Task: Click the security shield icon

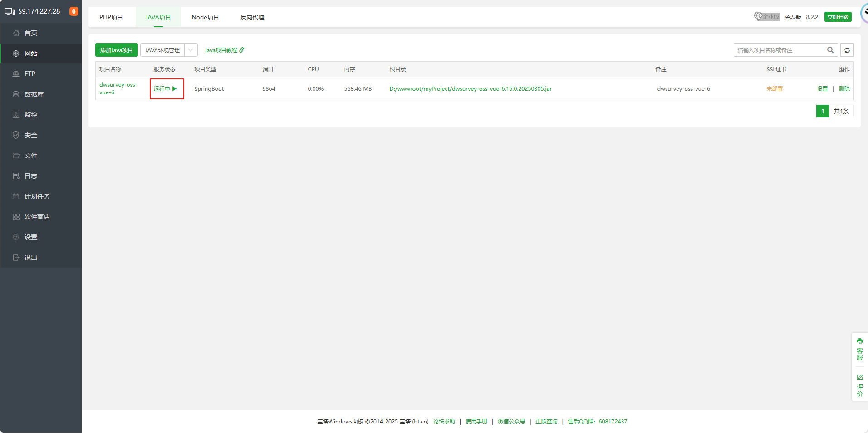Action: pos(16,135)
